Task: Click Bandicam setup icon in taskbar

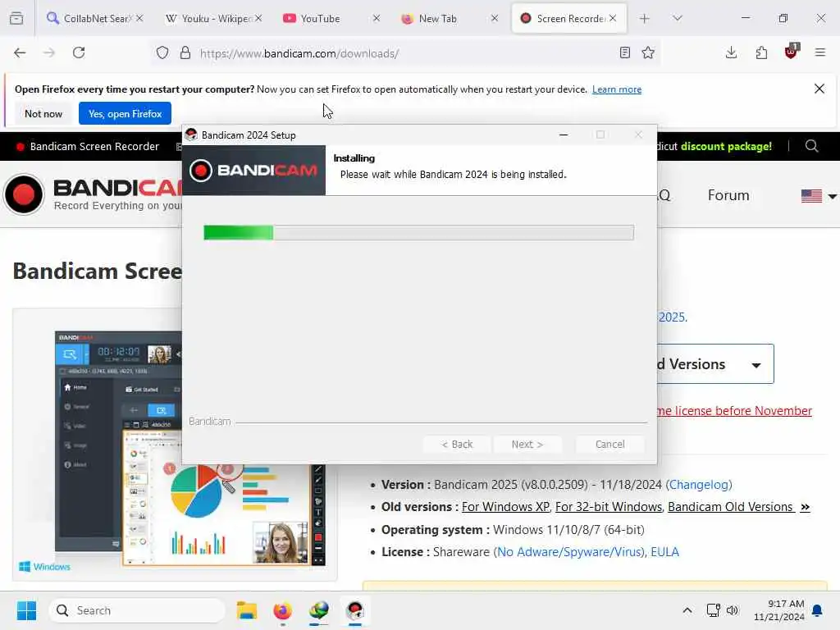Action: [x=354, y=610]
